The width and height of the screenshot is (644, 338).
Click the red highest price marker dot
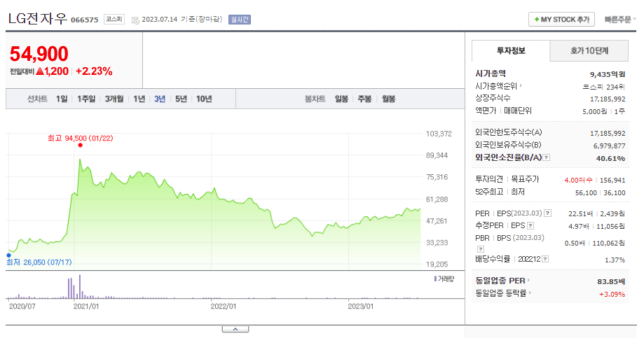[80, 146]
